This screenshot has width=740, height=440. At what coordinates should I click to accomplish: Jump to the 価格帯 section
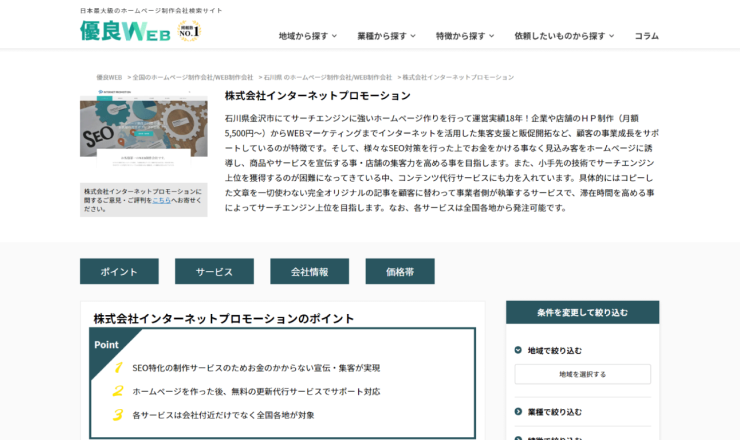[x=400, y=271]
